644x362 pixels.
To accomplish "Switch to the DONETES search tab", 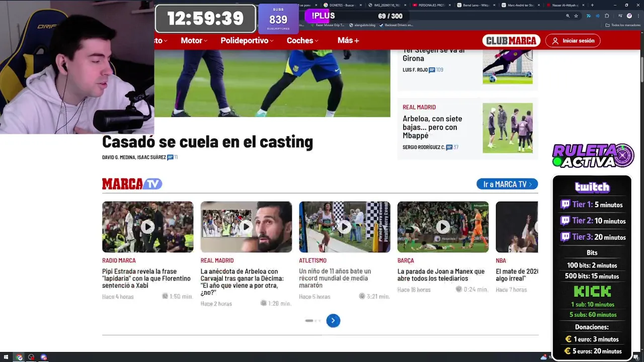I will [342, 5].
